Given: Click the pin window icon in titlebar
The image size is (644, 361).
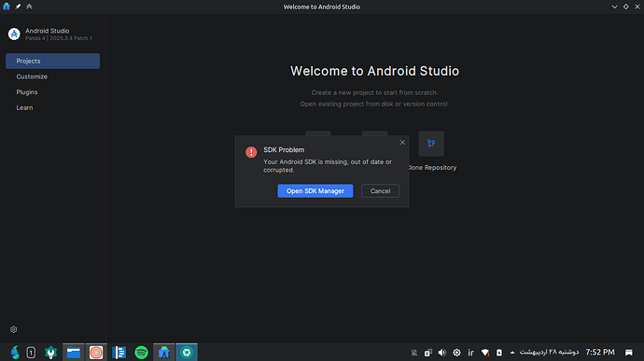Looking at the screenshot, I should tap(18, 7).
